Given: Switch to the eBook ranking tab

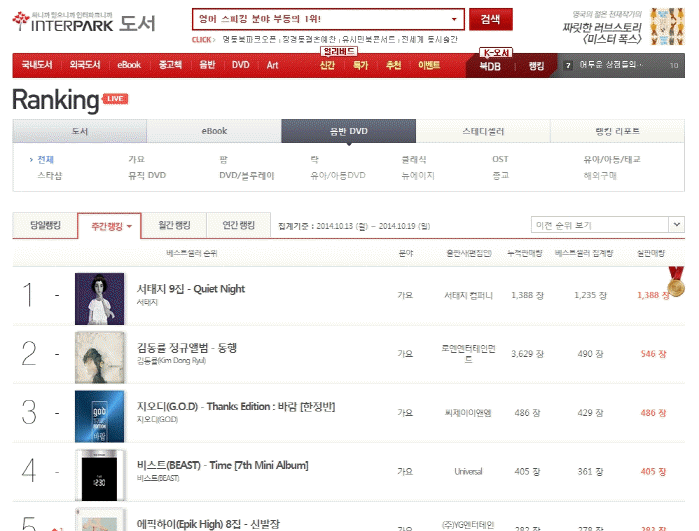Looking at the screenshot, I should pyautogui.click(x=214, y=131).
